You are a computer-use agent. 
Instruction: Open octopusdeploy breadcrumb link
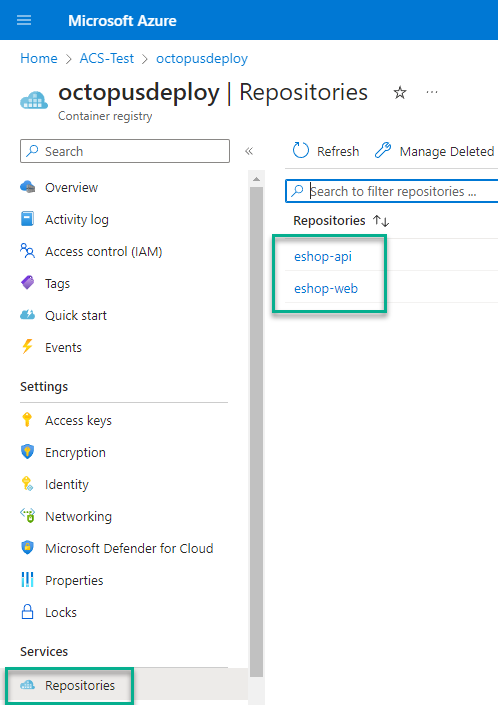tap(202, 58)
